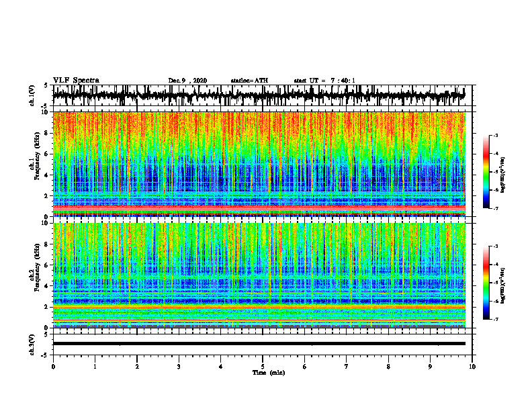
Task: Click the time axis tick label "1"
Action: tap(95, 367)
